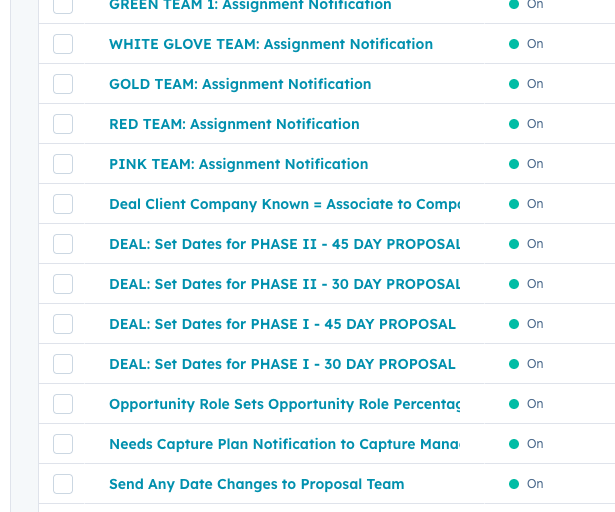Open WHITE GLOVE TEAM Assignment Notification workflow

pos(270,44)
